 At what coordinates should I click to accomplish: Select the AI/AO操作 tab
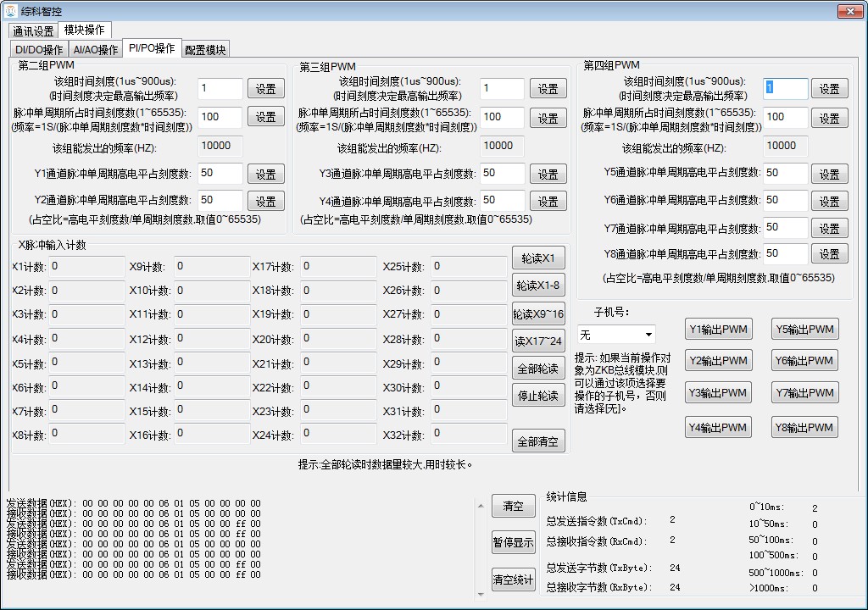[x=95, y=50]
